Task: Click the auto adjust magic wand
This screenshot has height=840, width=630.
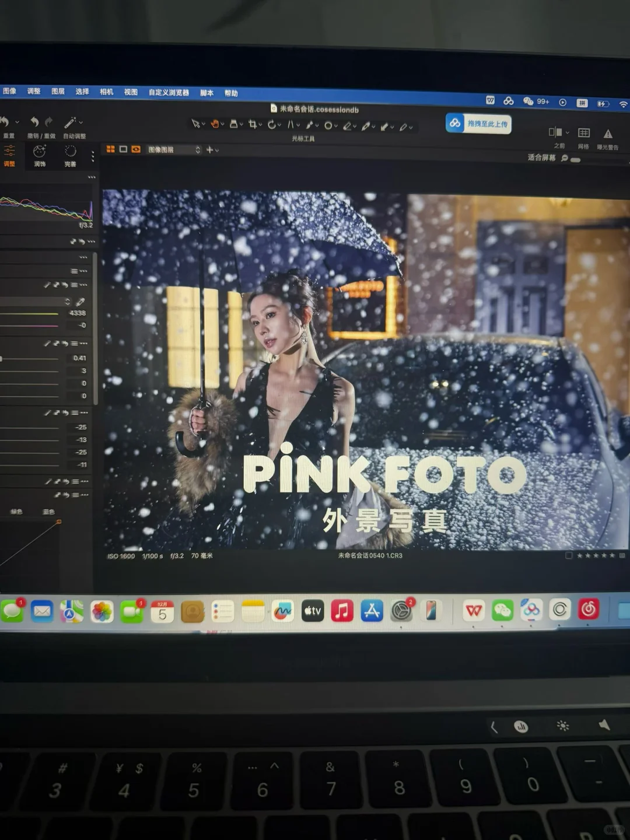Action: click(70, 123)
